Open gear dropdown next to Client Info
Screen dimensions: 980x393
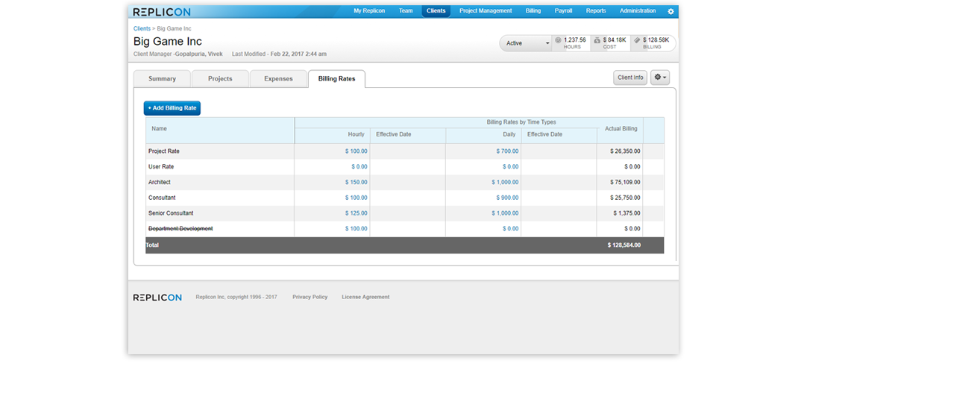pyautogui.click(x=660, y=77)
